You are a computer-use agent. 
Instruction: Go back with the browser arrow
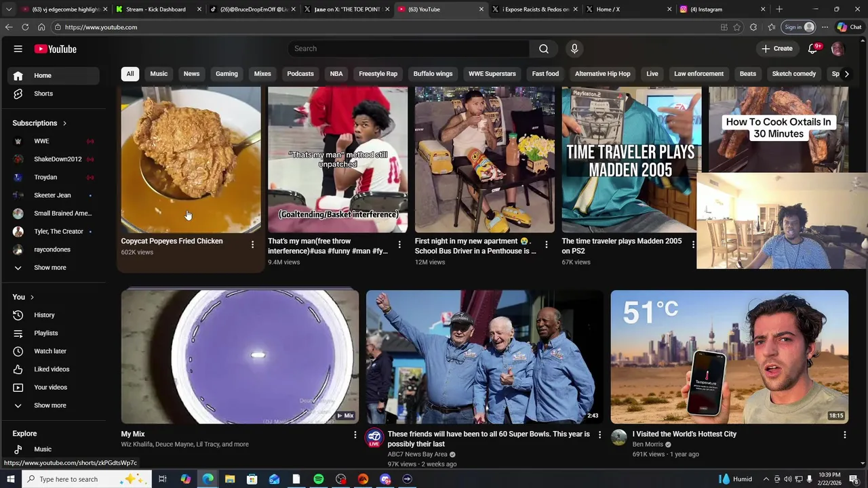(9, 27)
